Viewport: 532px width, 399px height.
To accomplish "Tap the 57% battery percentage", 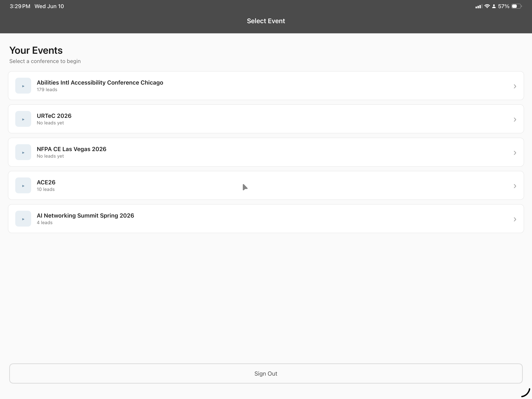I will coord(504,6).
